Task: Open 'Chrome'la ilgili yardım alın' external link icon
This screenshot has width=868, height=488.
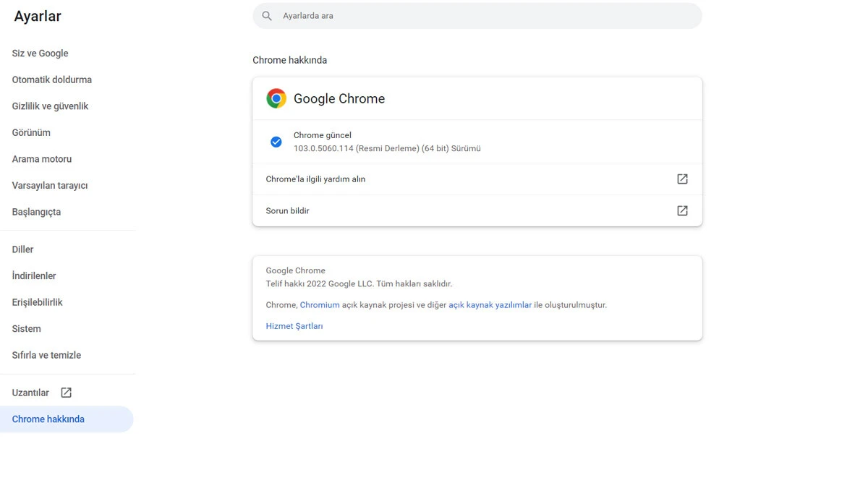Action: click(x=682, y=179)
